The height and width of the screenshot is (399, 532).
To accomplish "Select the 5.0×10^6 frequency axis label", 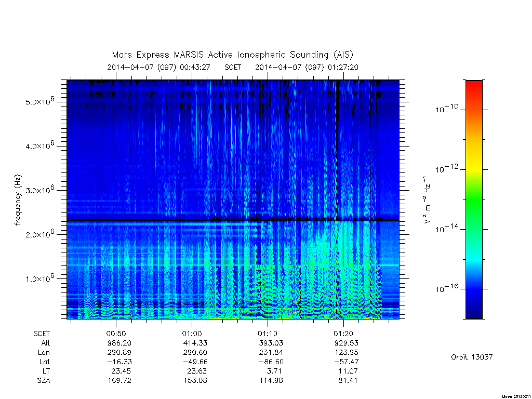I will coord(39,101).
